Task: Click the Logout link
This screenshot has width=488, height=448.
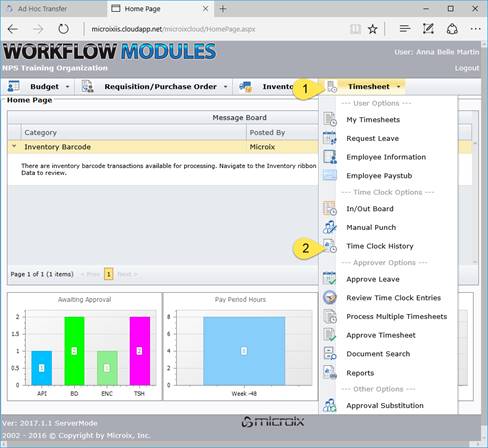Action: [467, 68]
